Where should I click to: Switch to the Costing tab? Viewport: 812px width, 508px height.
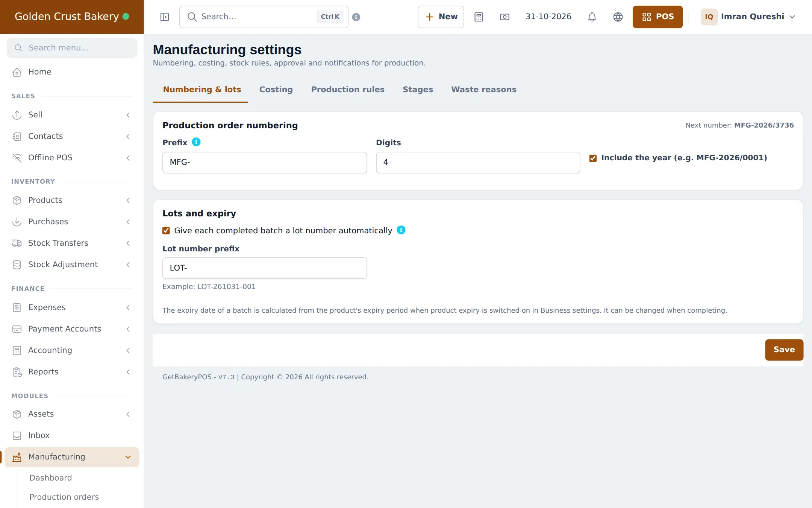coord(276,90)
